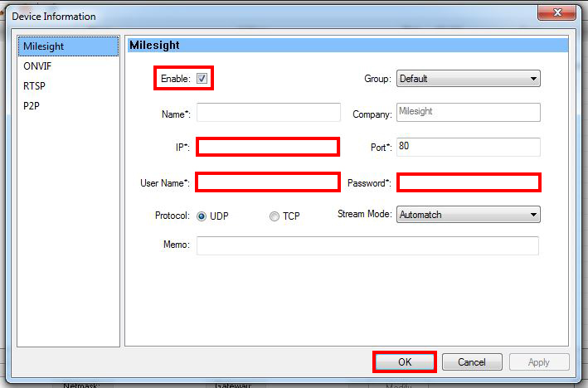Image resolution: width=588 pixels, height=388 pixels.
Task: Click the Port field containing 80
Action: 469,147
